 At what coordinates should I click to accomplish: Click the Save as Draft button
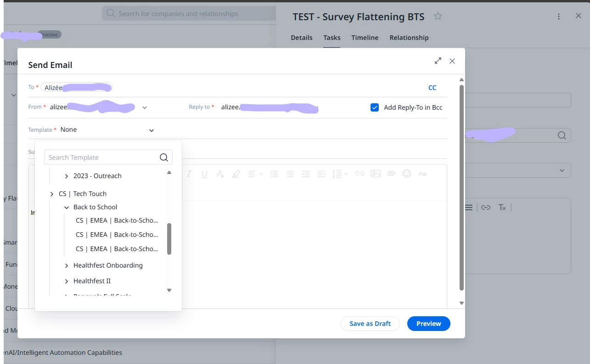click(370, 324)
